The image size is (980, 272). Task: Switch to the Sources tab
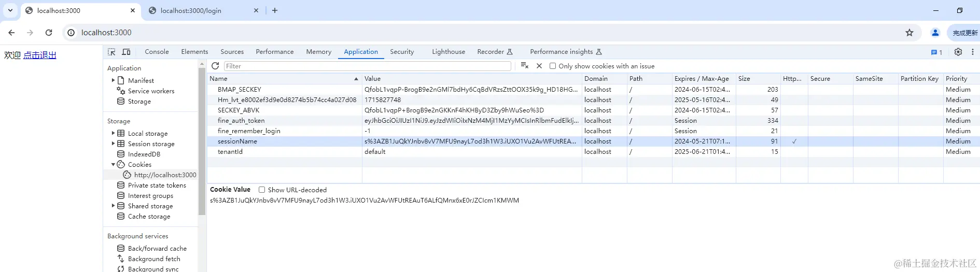pyautogui.click(x=232, y=52)
